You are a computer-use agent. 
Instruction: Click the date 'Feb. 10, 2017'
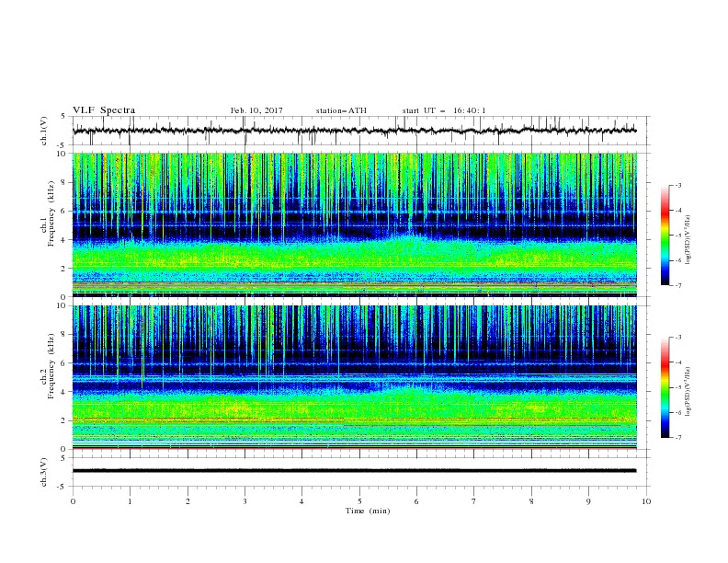256,110
